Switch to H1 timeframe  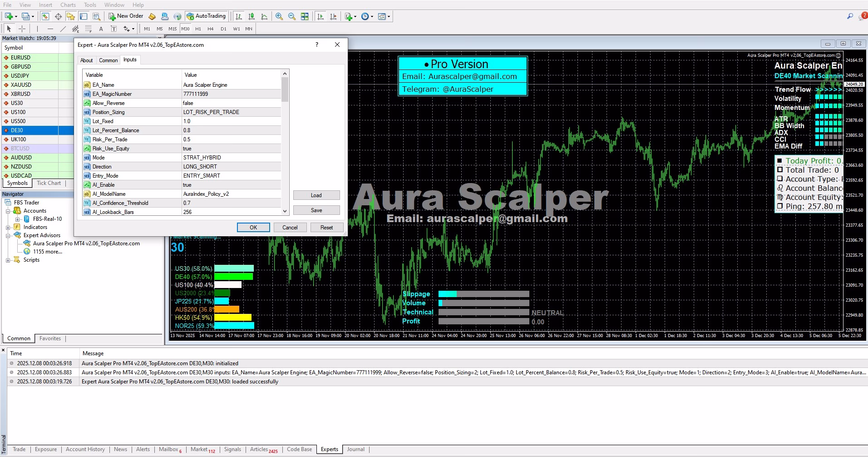(198, 29)
